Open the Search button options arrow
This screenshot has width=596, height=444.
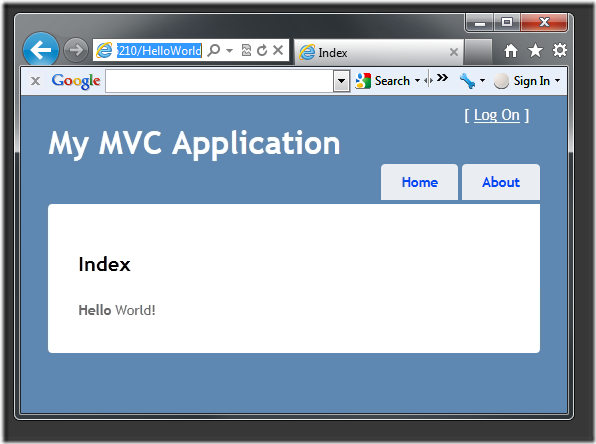[x=417, y=81]
